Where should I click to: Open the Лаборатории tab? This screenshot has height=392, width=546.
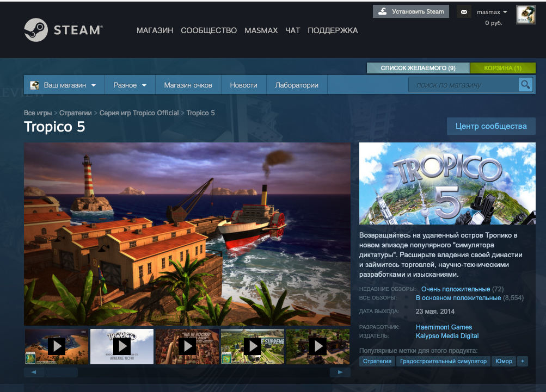297,85
